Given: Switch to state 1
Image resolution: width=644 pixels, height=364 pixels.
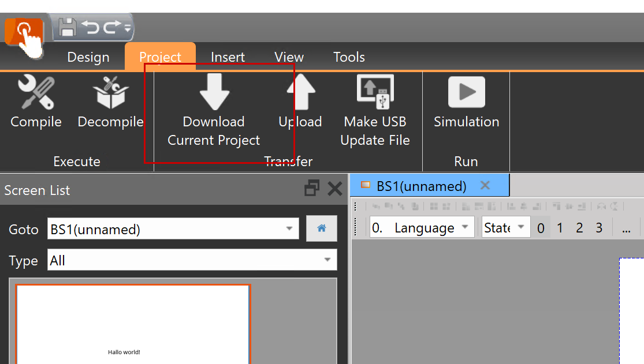Looking at the screenshot, I should [560, 228].
